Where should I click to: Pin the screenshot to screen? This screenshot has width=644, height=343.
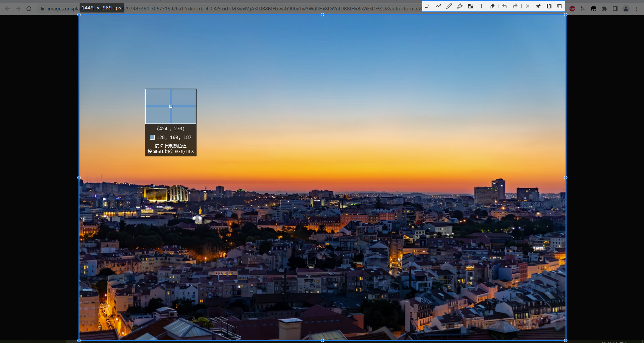click(538, 6)
